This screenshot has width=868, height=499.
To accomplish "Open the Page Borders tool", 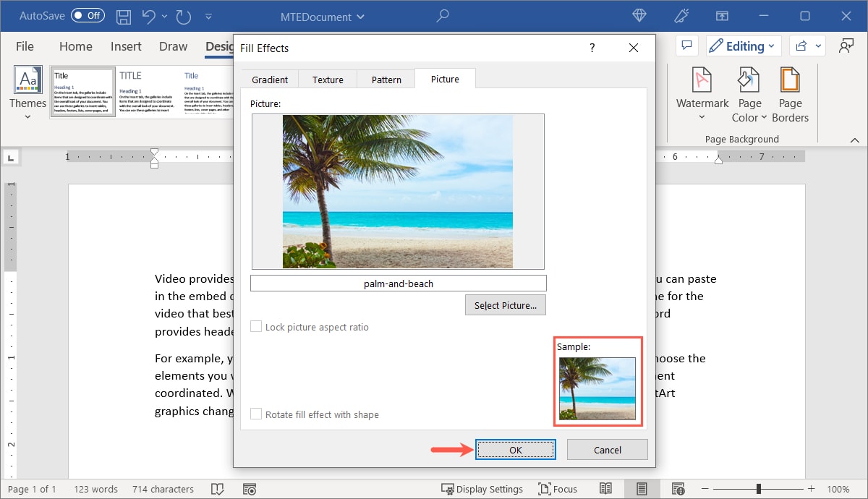I will [790, 95].
